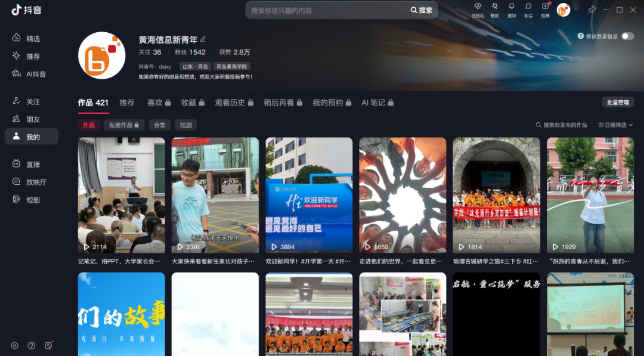Click the 粉丝 1542 followers count
644x356 pixels.
[190, 52]
